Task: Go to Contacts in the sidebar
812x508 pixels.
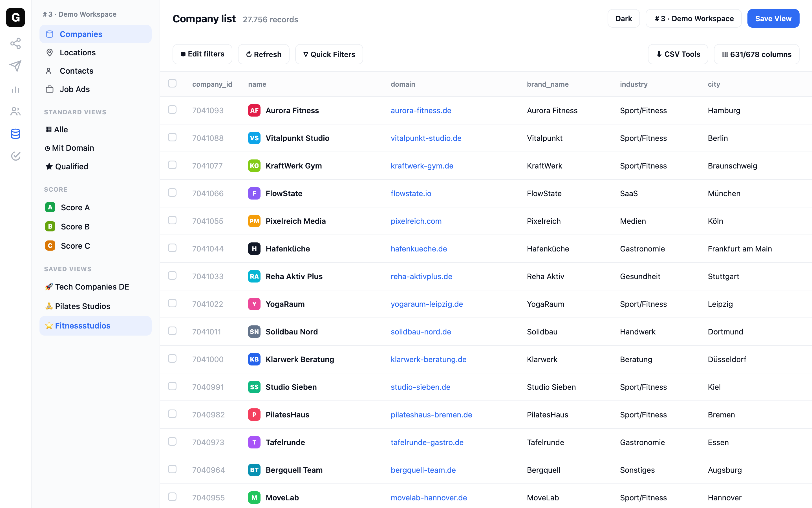Action: coord(96,71)
